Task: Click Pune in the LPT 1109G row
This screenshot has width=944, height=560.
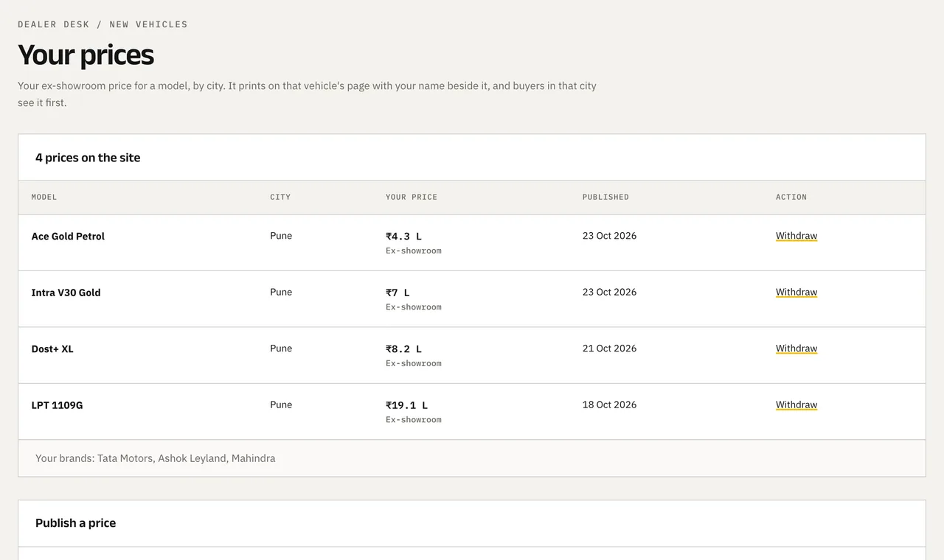Action: pyautogui.click(x=281, y=405)
